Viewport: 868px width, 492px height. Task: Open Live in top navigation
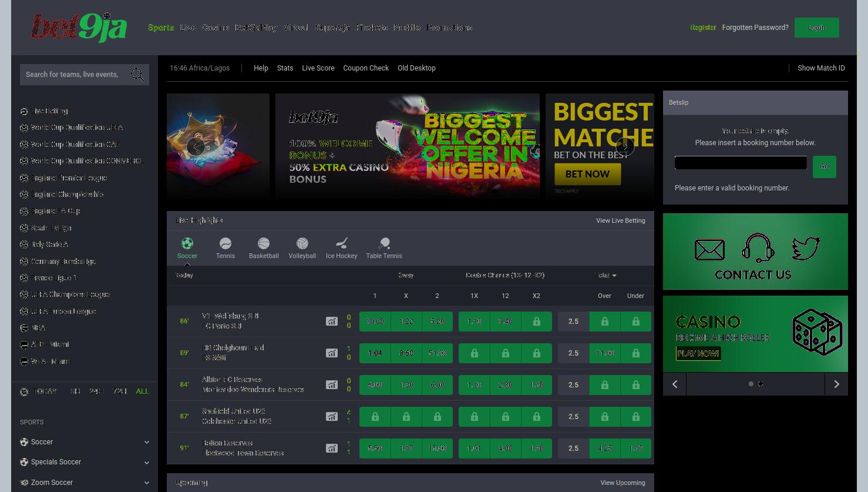pyautogui.click(x=188, y=28)
